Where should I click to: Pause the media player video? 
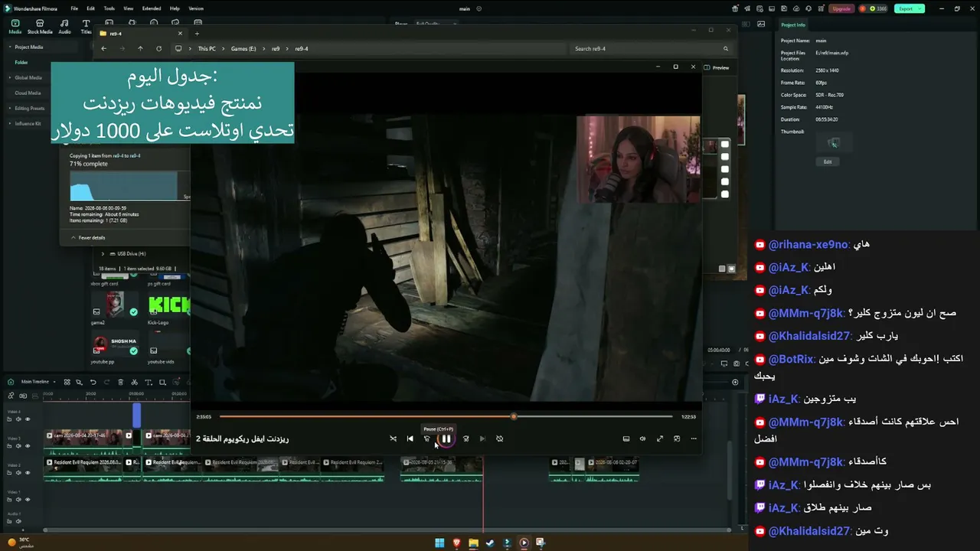coord(446,439)
